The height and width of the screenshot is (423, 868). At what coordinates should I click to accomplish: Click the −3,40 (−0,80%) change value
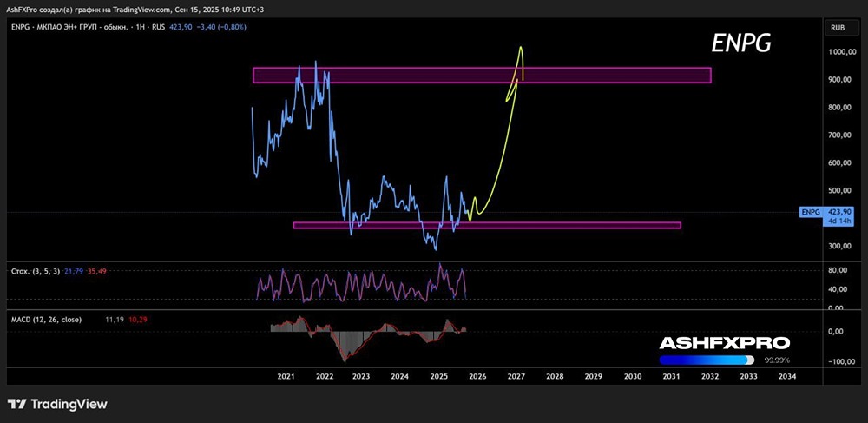(220, 27)
